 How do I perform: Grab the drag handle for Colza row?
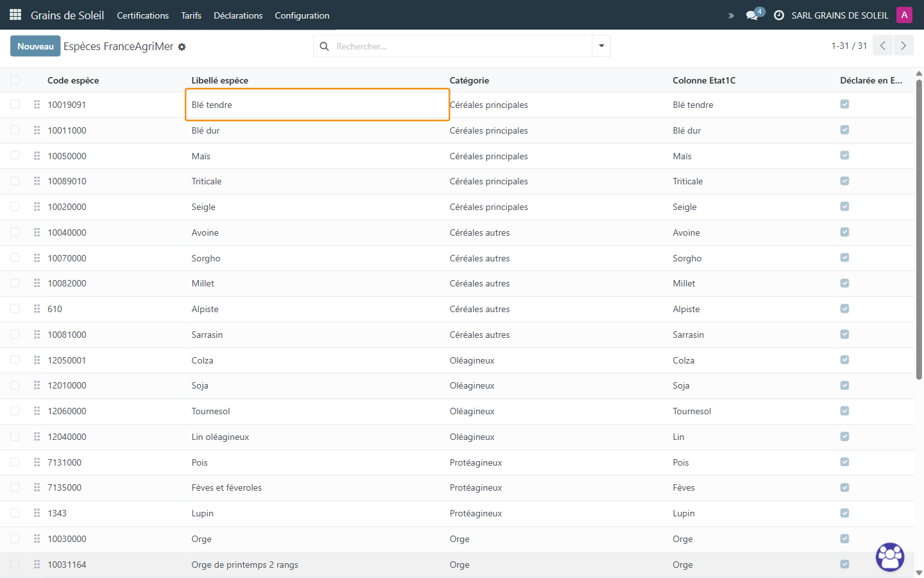[x=37, y=360]
